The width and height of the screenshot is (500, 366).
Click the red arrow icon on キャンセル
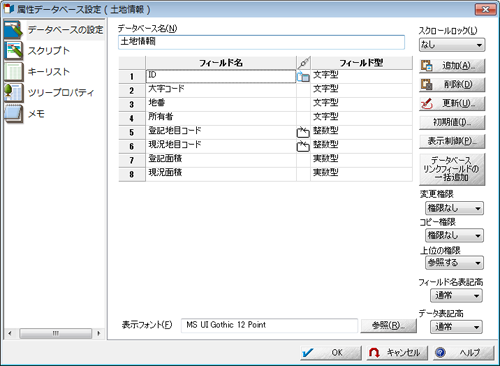[x=374, y=353]
